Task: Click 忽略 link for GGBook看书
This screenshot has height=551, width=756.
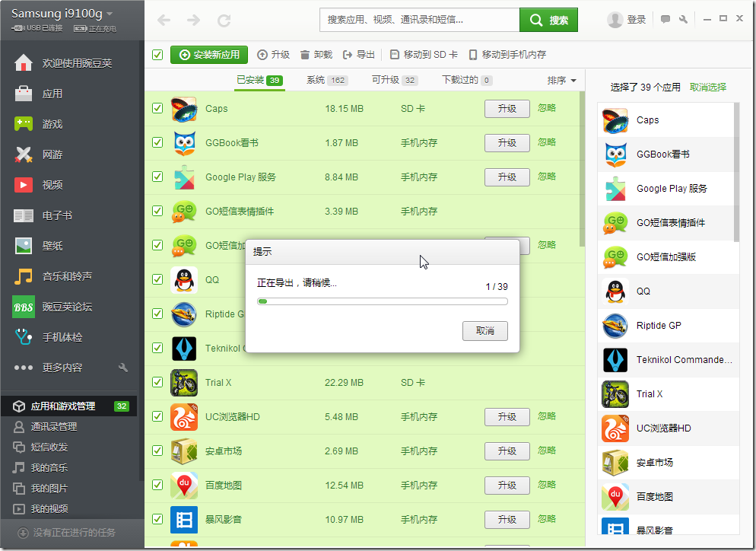Action: point(547,142)
